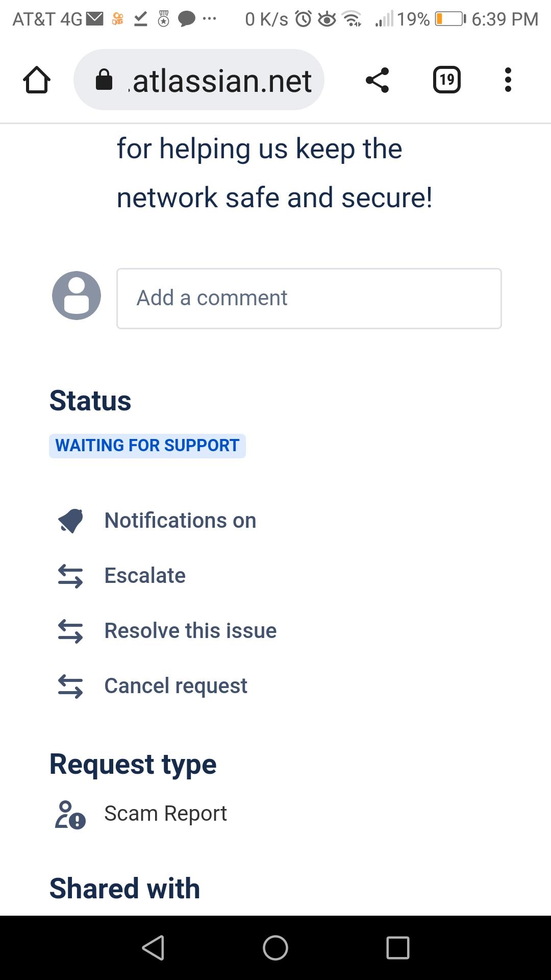The height and width of the screenshot is (980, 551).
Task: Tap the user avatar beside comment box
Action: click(77, 296)
